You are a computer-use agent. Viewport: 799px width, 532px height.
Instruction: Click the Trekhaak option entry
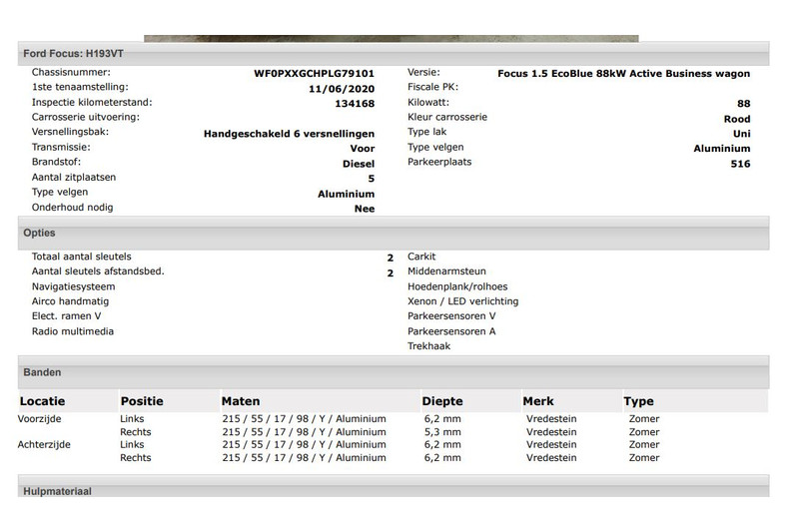pyautogui.click(x=429, y=346)
